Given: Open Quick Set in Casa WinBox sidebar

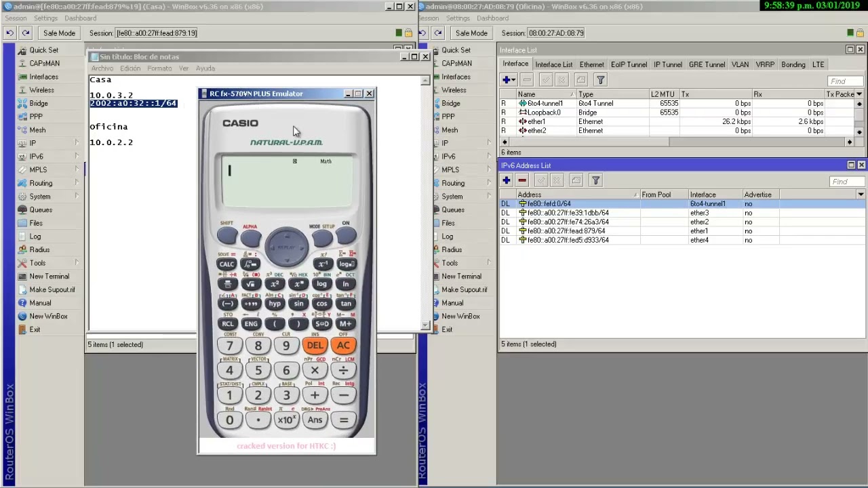Looking at the screenshot, I should point(43,50).
